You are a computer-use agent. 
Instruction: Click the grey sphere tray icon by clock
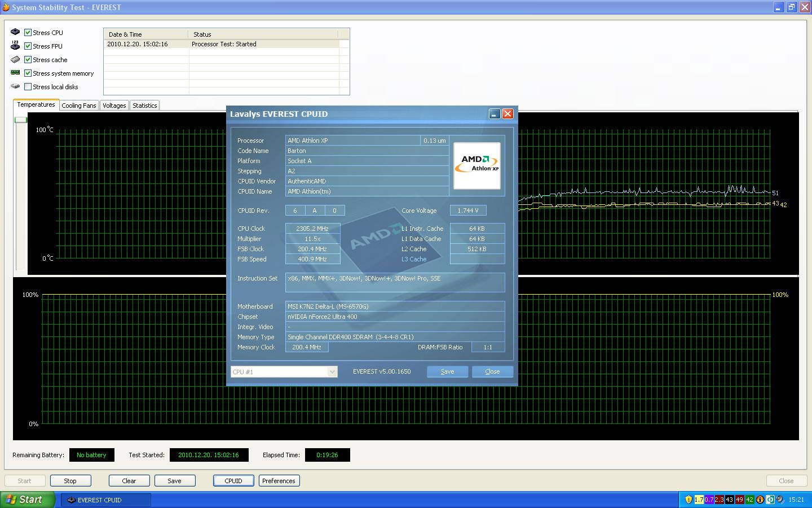[x=780, y=500]
